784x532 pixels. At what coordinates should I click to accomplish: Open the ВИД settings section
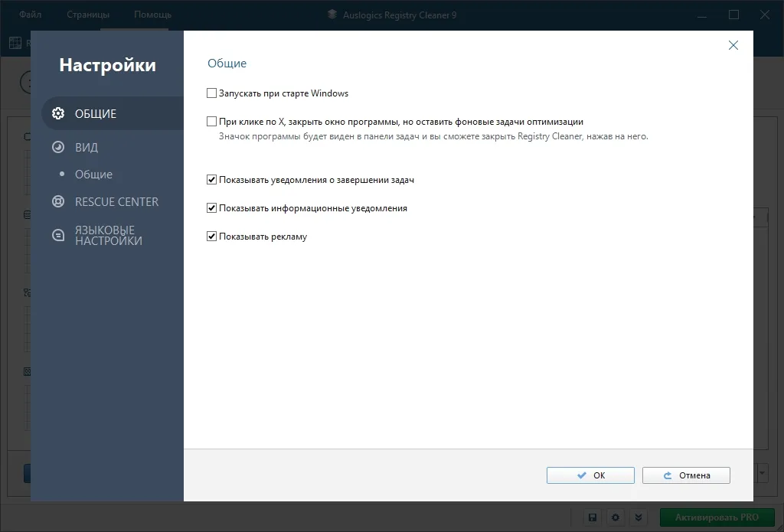coord(86,147)
